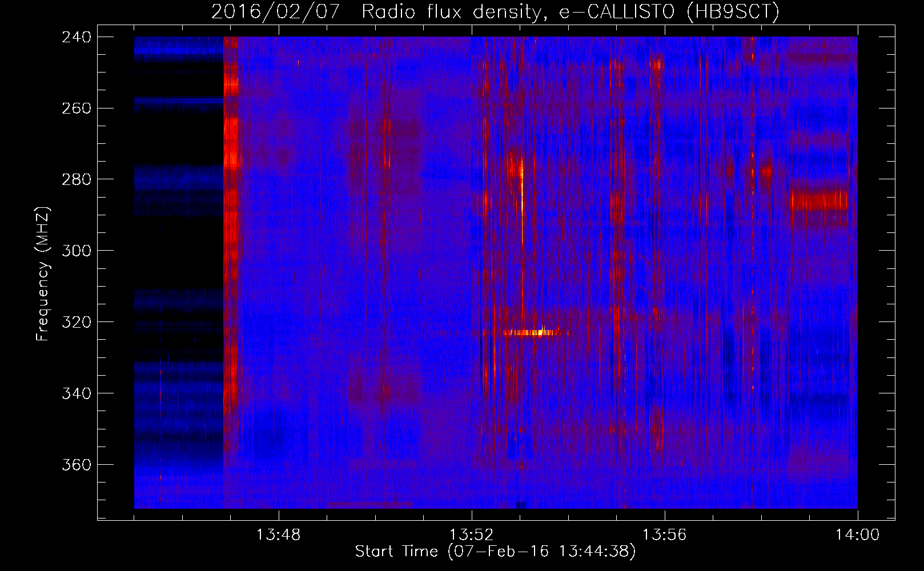Screen dimensions: 924x571
Task: Click the 260 frequency tick label
Action: point(77,108)
